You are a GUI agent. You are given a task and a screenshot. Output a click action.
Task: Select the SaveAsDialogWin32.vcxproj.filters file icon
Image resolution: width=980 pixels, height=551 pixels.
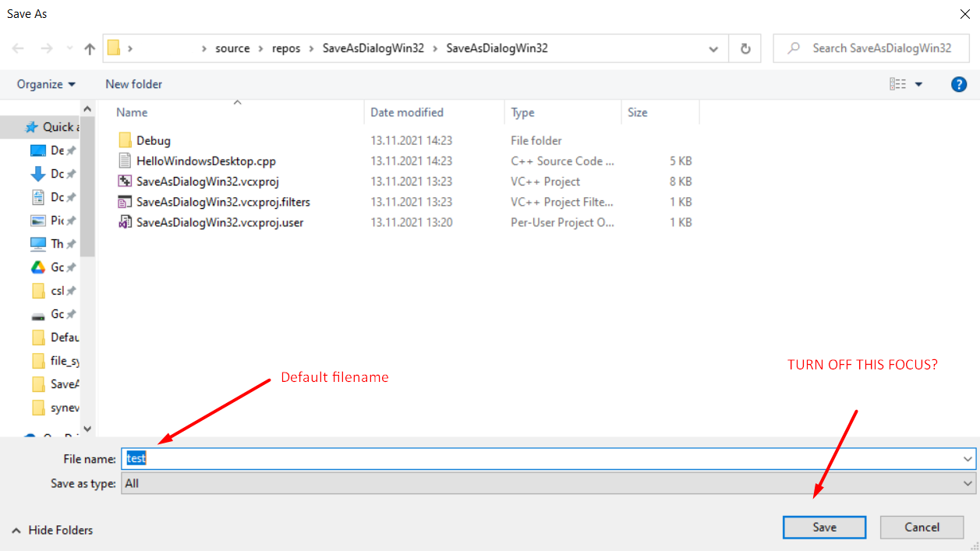point(126,201)
